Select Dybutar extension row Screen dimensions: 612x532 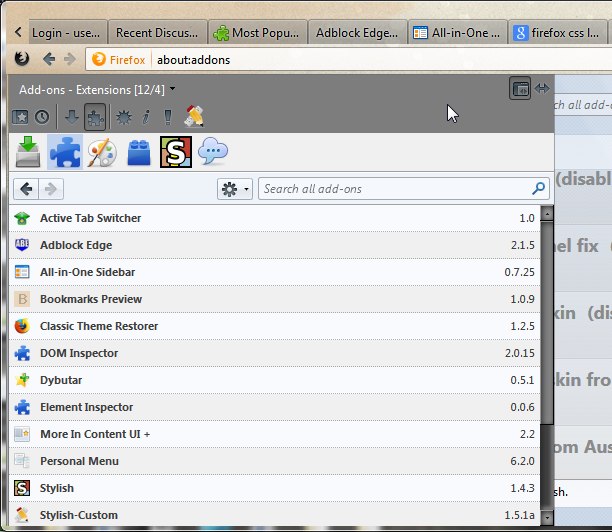[274, 380]
